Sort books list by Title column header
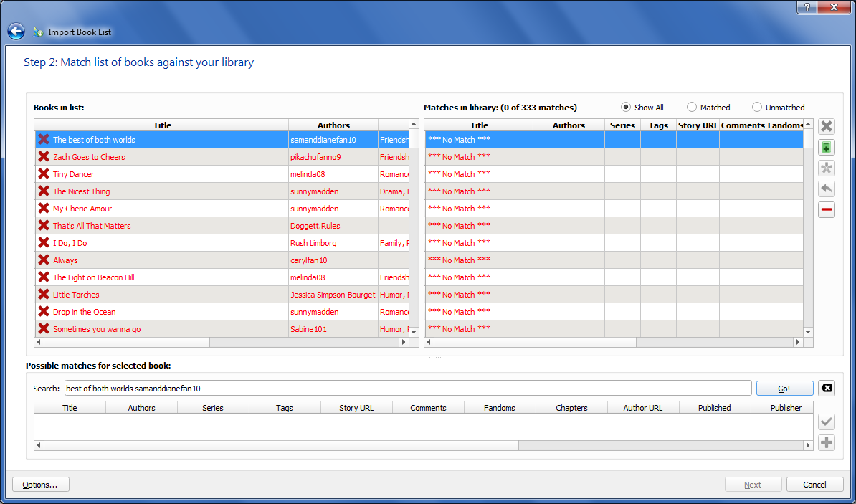856x504 pixels. (x=162, y=125)
